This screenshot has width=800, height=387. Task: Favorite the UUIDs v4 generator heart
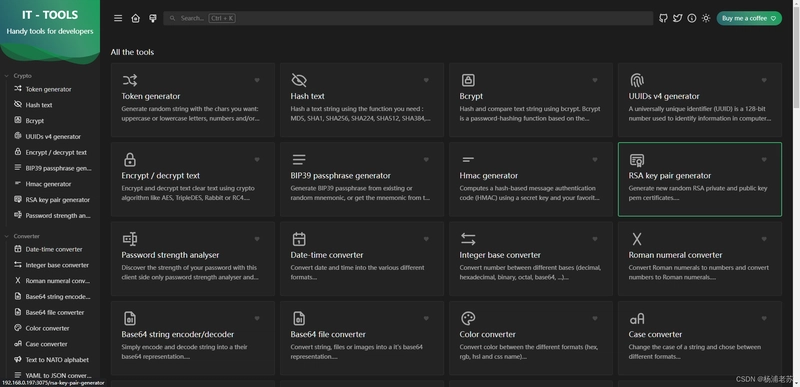click(764, 80)
